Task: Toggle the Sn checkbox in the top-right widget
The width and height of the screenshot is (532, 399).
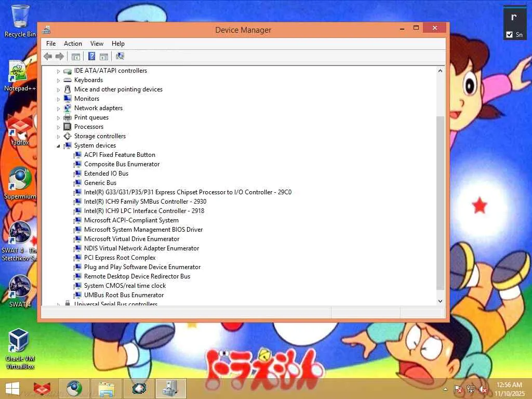Action: pos(509,35)
